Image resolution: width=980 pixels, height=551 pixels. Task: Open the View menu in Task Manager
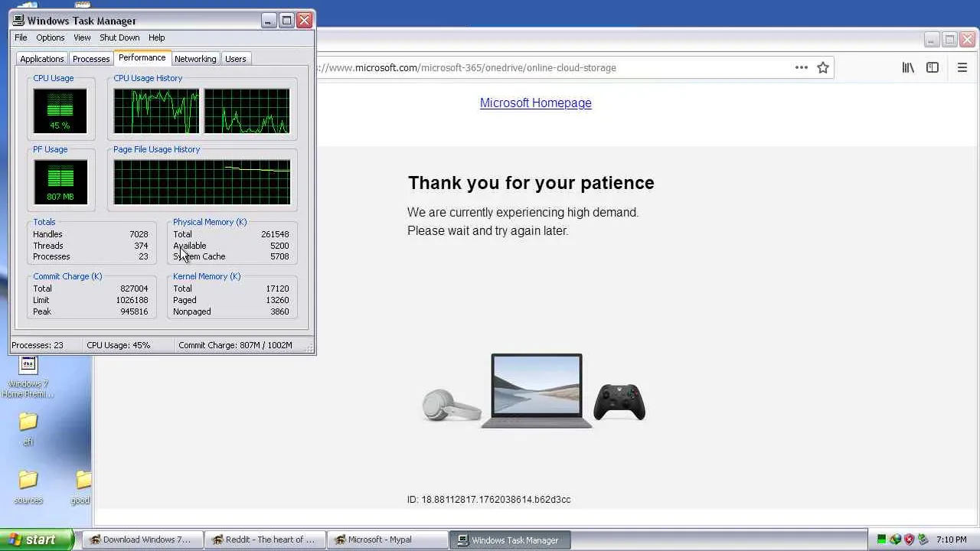click(82, 37)
